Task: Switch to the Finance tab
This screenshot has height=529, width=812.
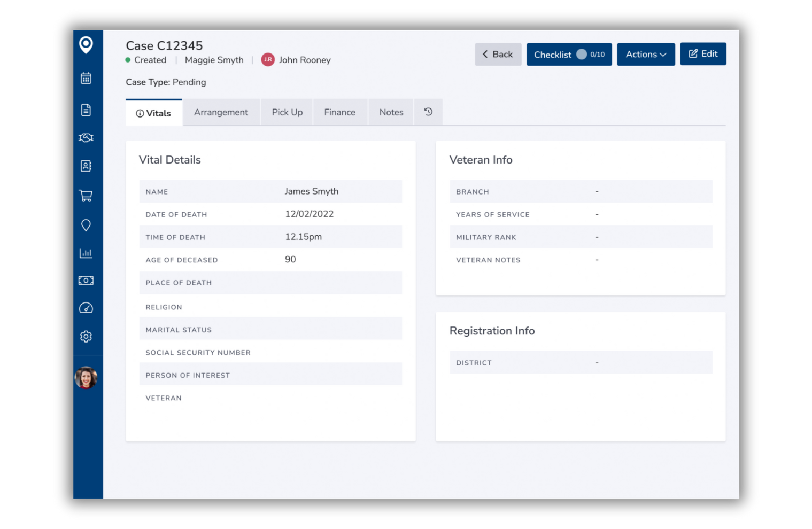Action: coord(339,112)
